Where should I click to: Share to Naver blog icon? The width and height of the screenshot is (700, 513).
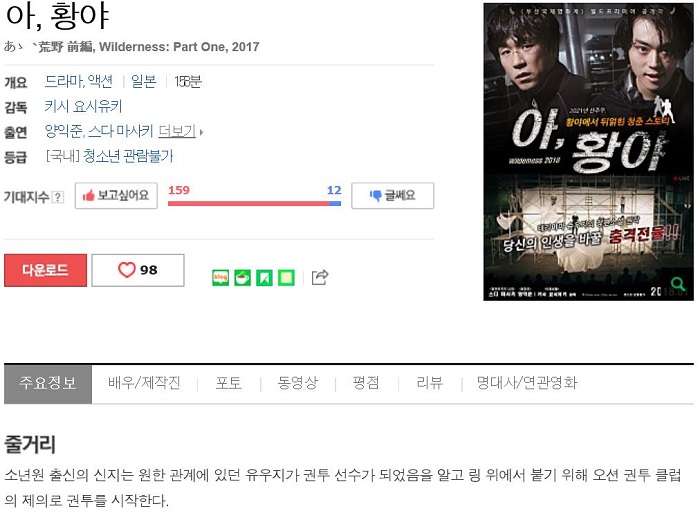tap(221, 278)
